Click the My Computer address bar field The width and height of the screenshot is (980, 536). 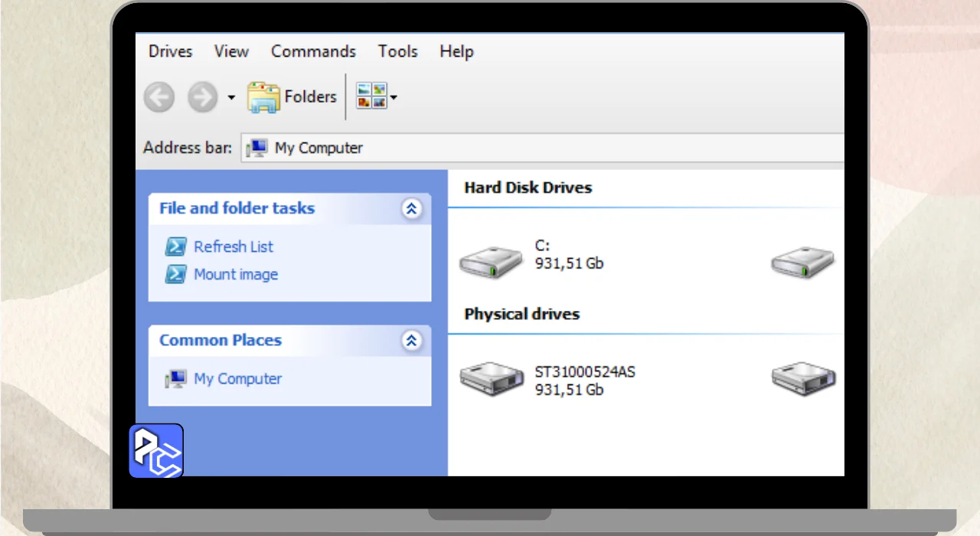click(542, 148)
